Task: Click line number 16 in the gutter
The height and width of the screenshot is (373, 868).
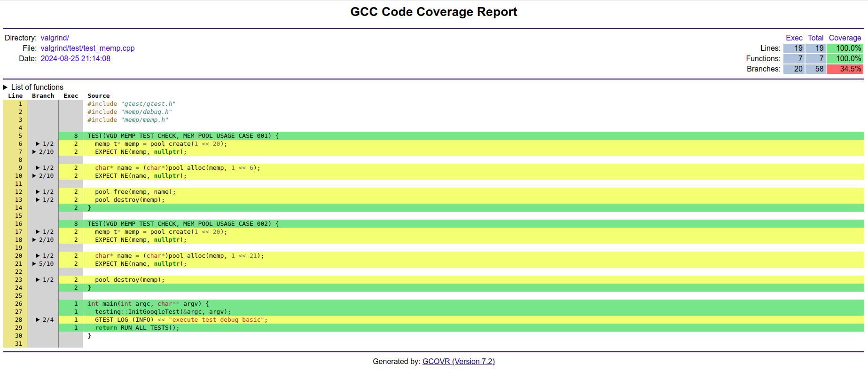Action: pos(18,224)
